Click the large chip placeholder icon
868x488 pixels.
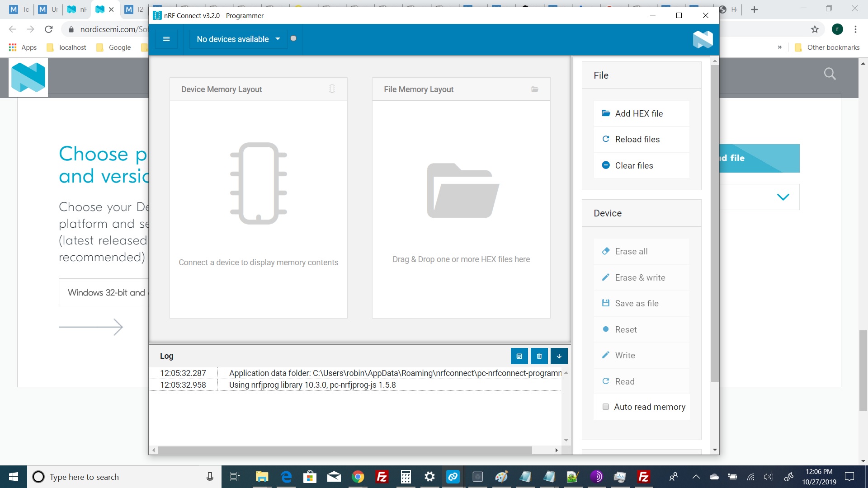[x=259, y=183]
